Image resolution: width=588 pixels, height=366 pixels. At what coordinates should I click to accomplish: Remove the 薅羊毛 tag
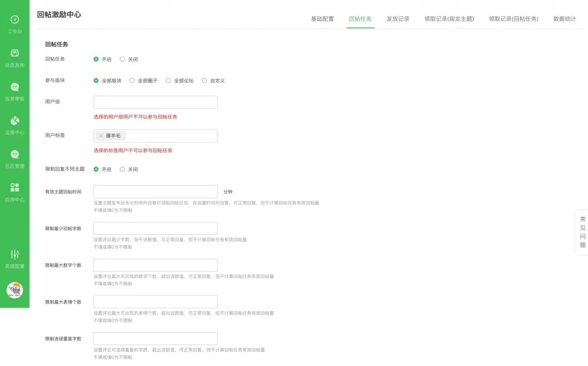point(101,136)
